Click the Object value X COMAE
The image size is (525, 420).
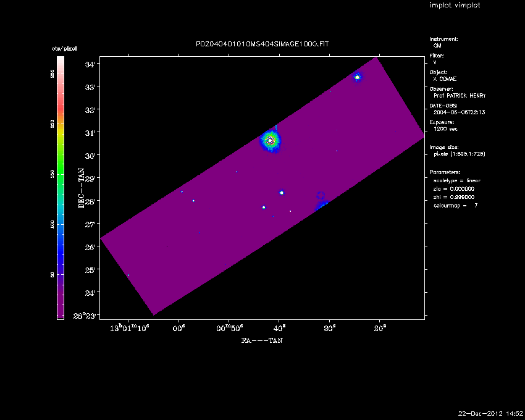[445, 79]
